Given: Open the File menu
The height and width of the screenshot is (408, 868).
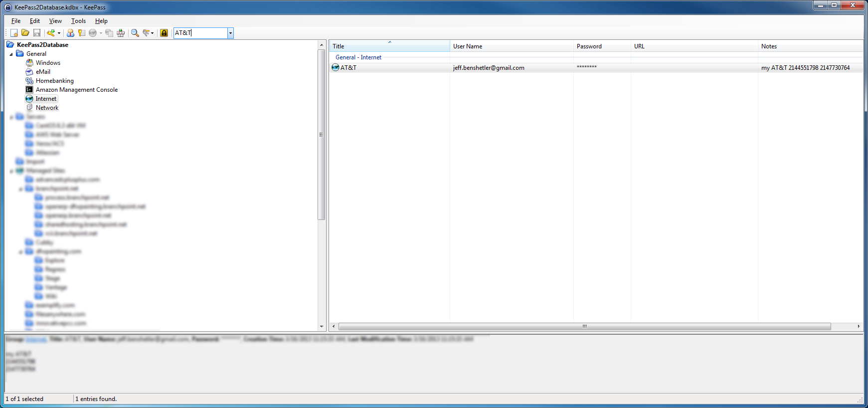Looking at the screenshot, I should click(x=16, y=21).
